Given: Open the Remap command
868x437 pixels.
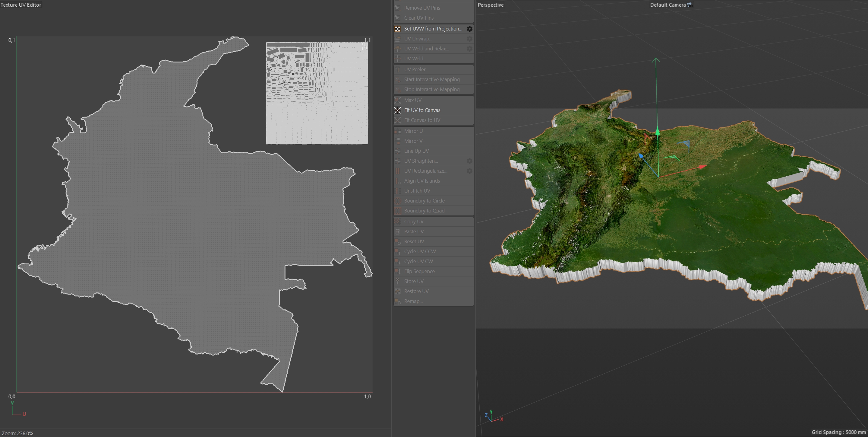Looking at the screenshot, I should point(413,301).
